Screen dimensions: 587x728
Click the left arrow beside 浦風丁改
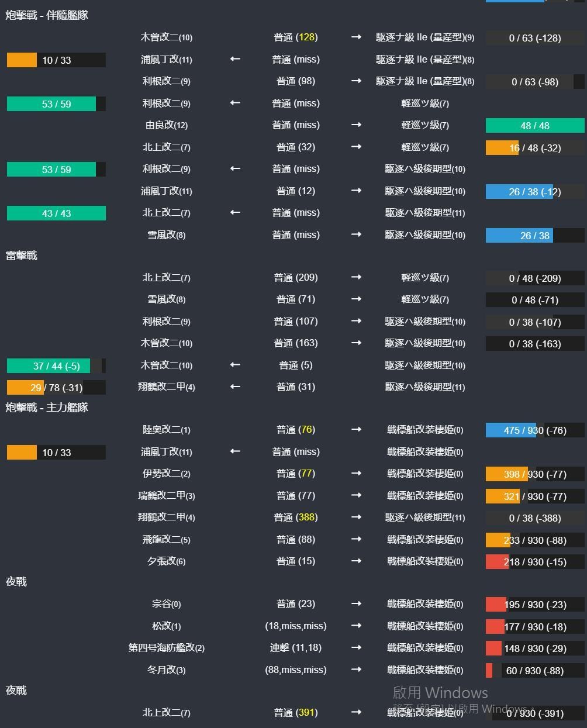click(x=234, y=59)
